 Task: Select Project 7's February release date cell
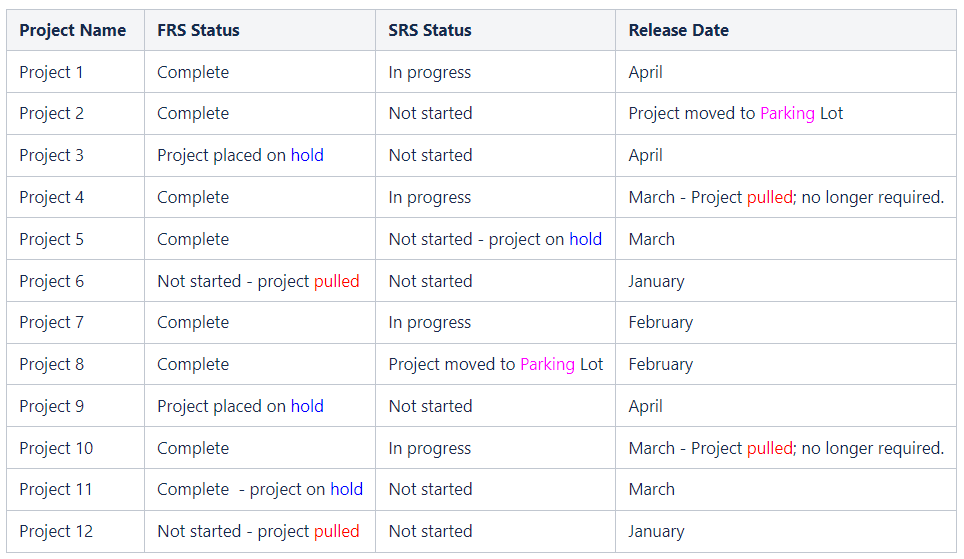coord(786,322)
